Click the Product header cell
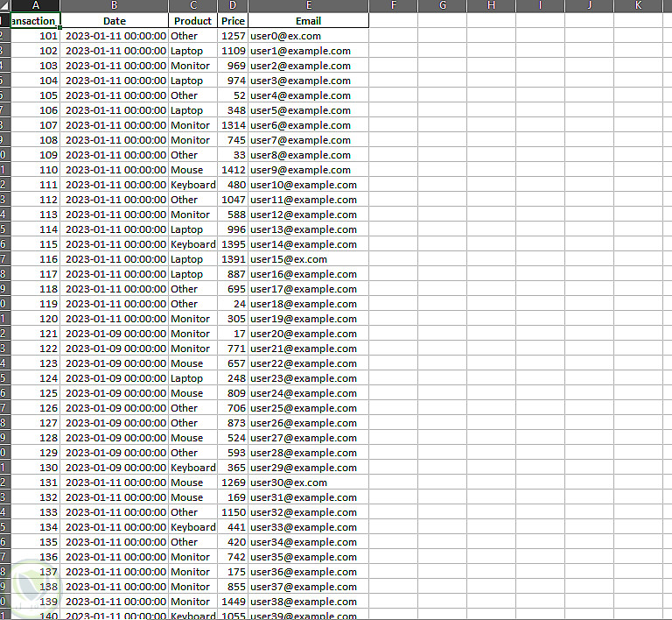This screenshot has width=672, height=620. pyautogui.click(x=192, y=21)
